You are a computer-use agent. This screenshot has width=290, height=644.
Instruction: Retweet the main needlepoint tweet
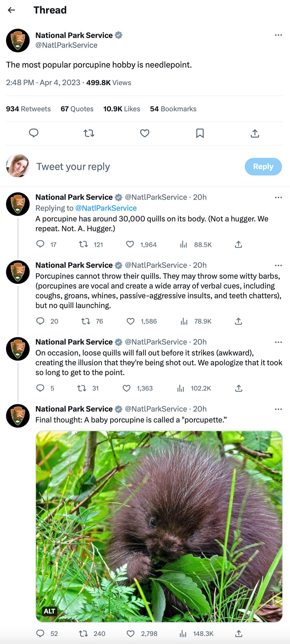click(89, 133)
